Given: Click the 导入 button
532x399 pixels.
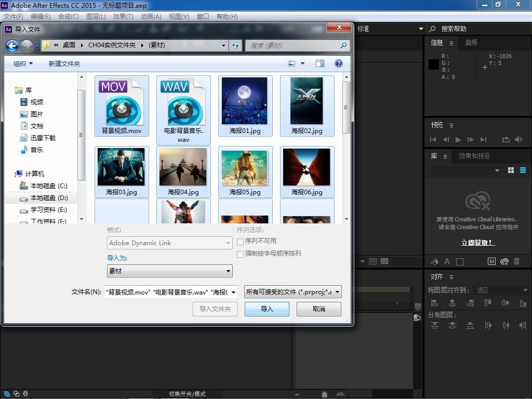Looking at the screenshot, I should [x=267, y=309].
